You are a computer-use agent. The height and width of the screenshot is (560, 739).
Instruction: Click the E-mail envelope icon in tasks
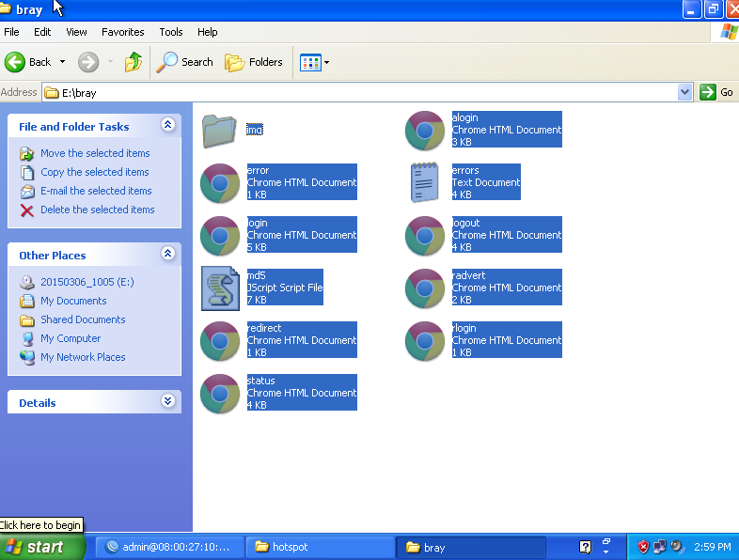(27, 192)
